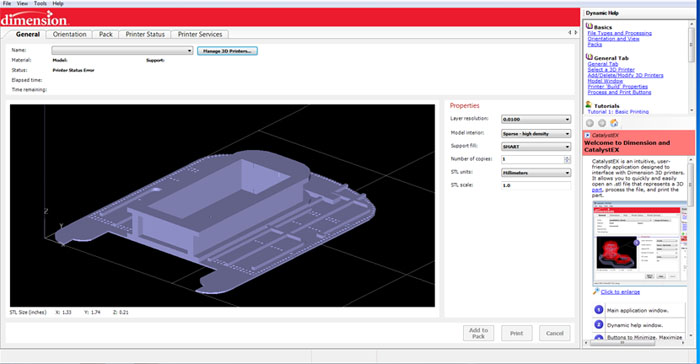Open the View menu
Screen dimensions: 700x364
(x=22, y=3)
